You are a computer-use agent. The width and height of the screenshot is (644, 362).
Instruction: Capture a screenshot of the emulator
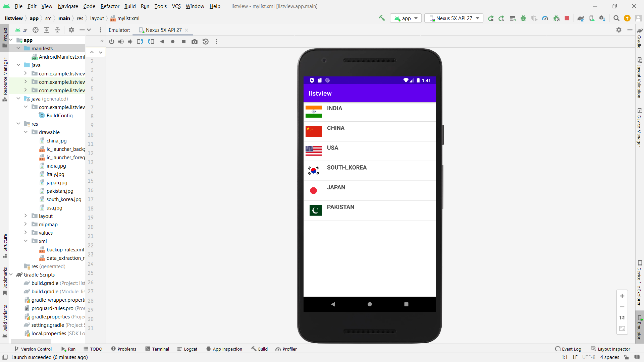point(195,42)
